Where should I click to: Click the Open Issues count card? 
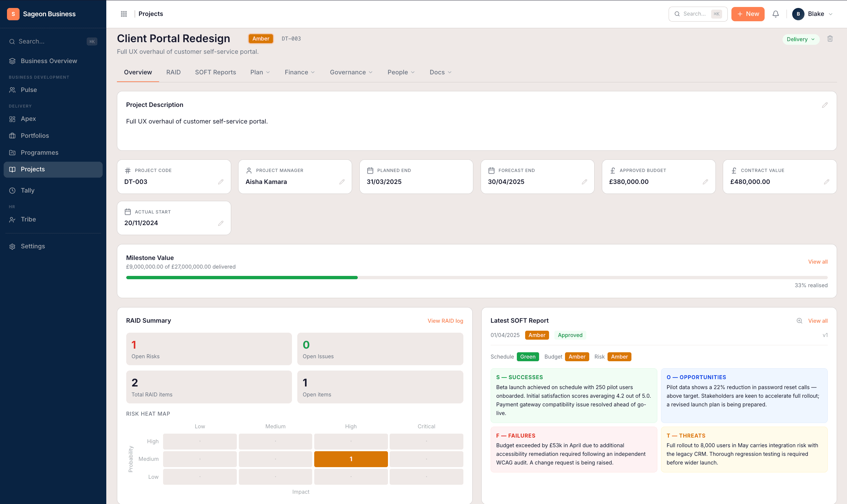380,349
